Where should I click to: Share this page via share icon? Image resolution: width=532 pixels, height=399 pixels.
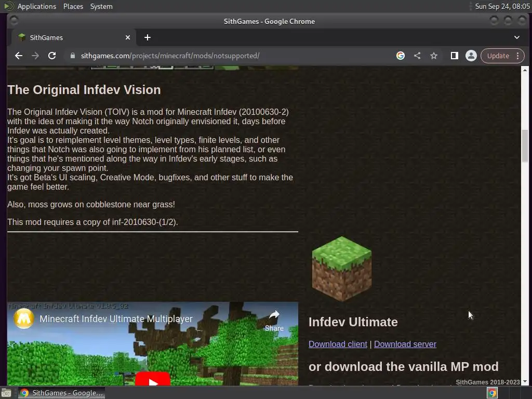click(417, 56)
